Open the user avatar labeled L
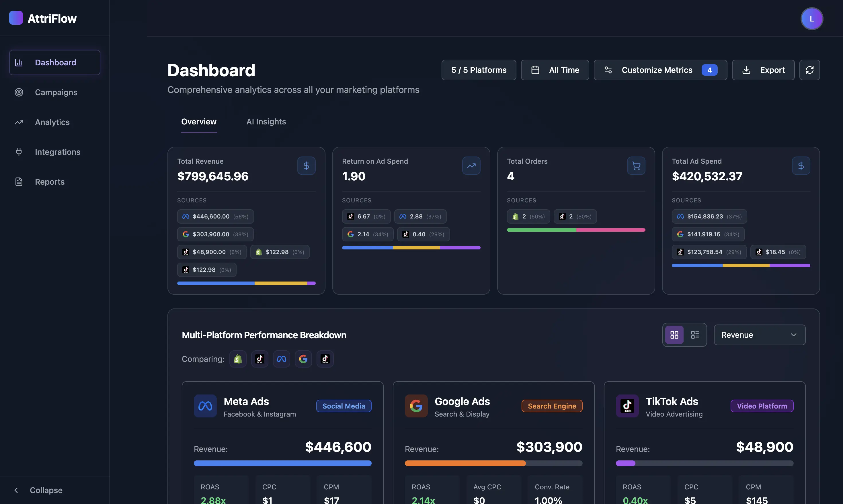The width and height of the screenshot is (843, 504). click(x=811, y=19)
